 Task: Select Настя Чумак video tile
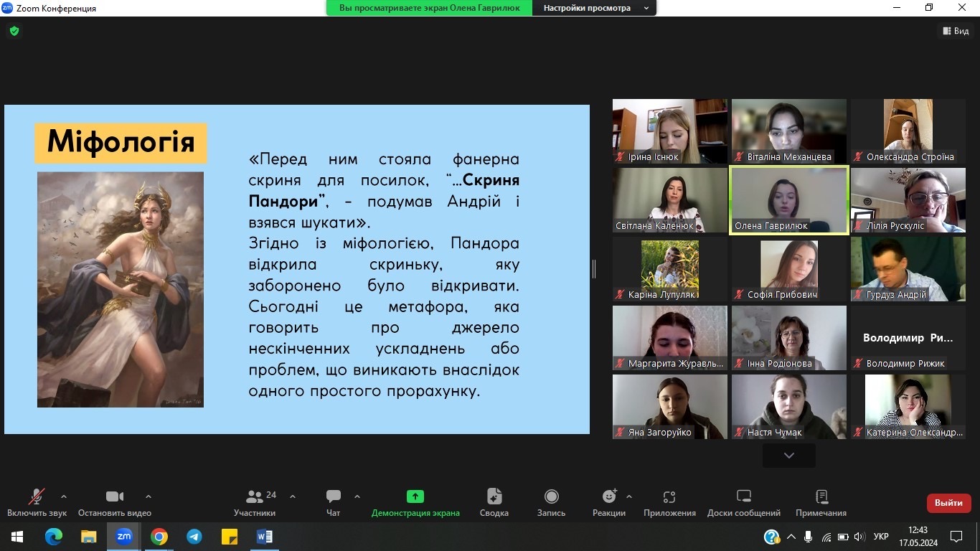pyautogui.click(x=789, y=407)
